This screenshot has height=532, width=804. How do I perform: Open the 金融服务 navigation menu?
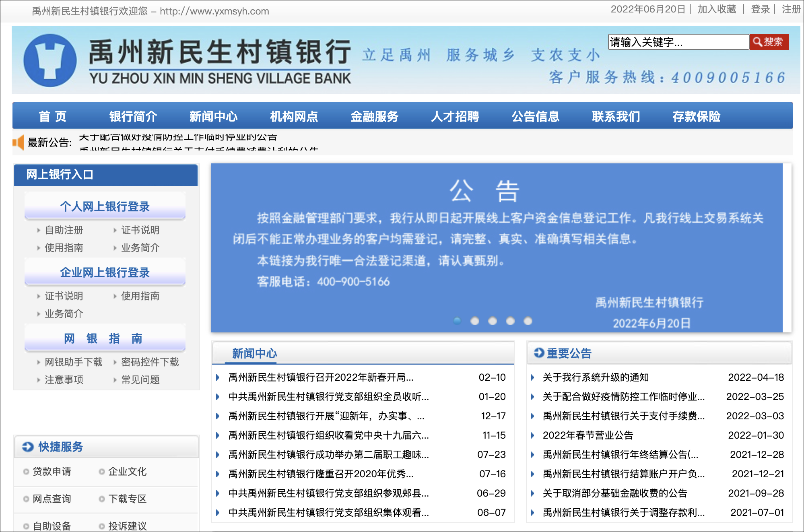coord(375,116)
